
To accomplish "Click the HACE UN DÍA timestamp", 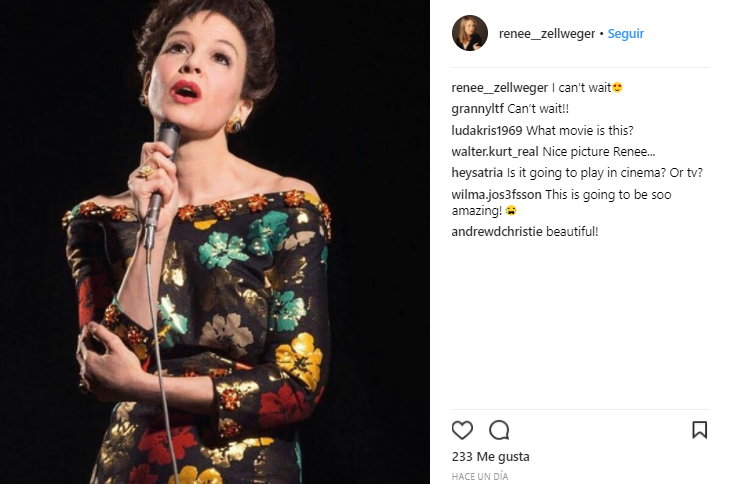I will pyautogui.click(x=480, y=476).
